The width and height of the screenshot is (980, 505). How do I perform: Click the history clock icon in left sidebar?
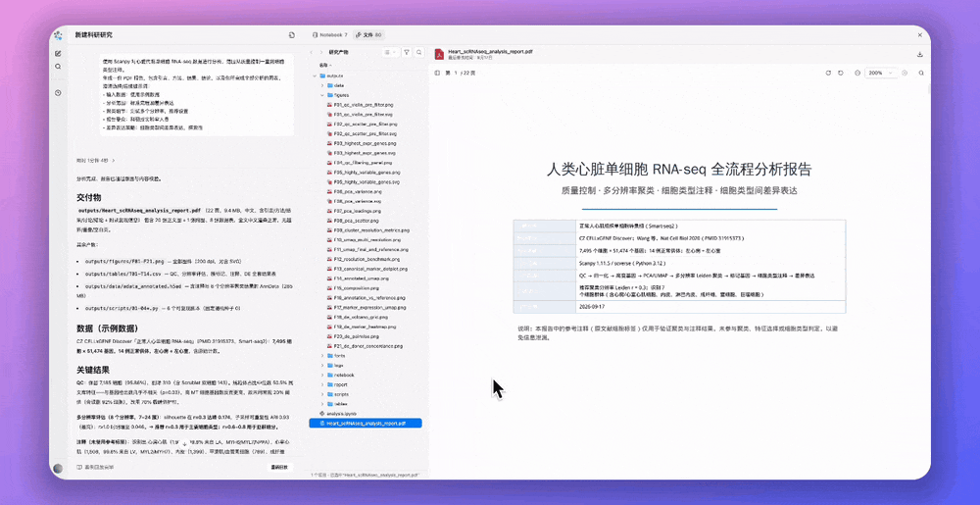(58, 92)
